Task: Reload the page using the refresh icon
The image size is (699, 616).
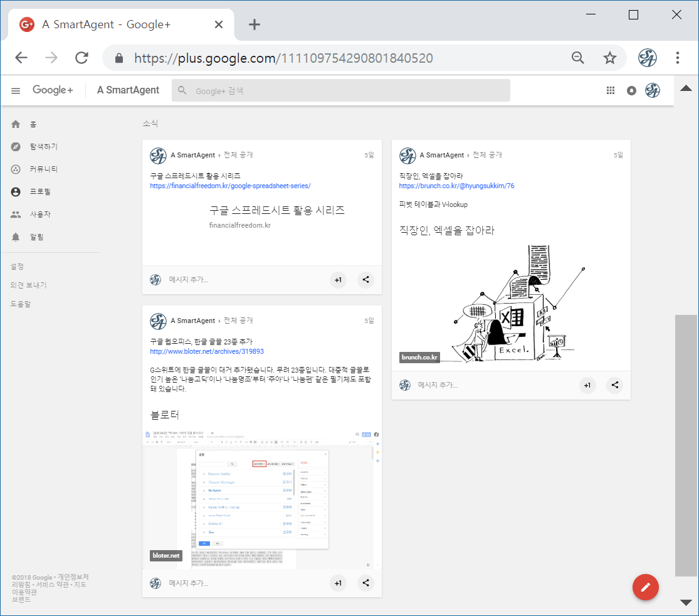Action: [x=81, y=58]
